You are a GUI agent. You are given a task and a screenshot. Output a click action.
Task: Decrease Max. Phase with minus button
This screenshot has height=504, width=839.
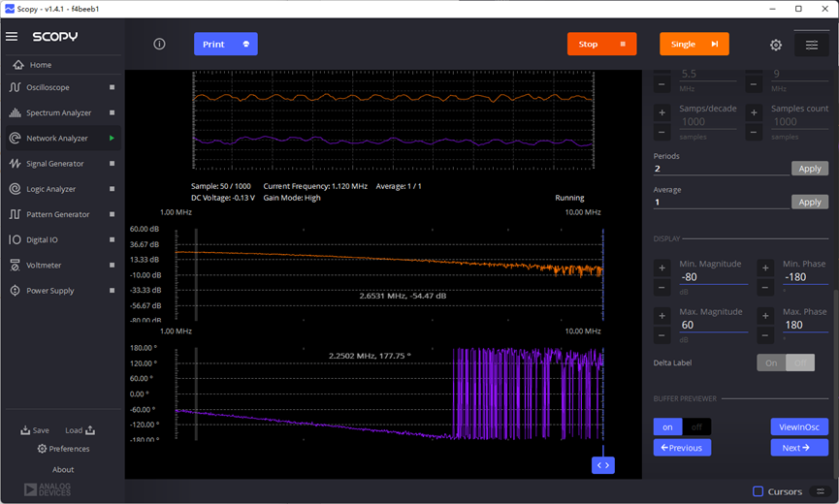click(x=765, y=335)
